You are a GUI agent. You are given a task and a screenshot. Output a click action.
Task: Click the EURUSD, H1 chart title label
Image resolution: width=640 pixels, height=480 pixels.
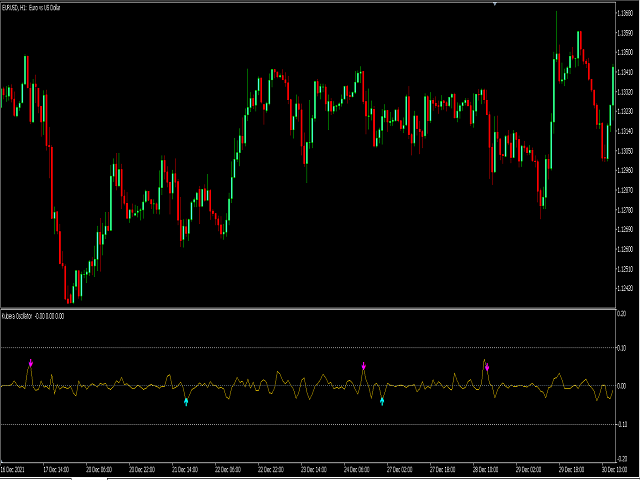pos(40,7)
